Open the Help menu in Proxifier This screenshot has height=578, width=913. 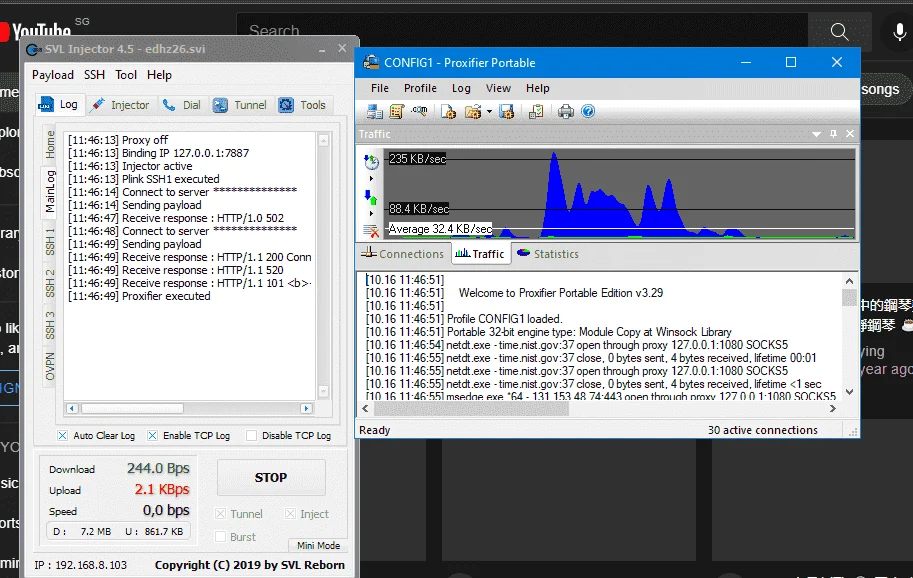537,88
